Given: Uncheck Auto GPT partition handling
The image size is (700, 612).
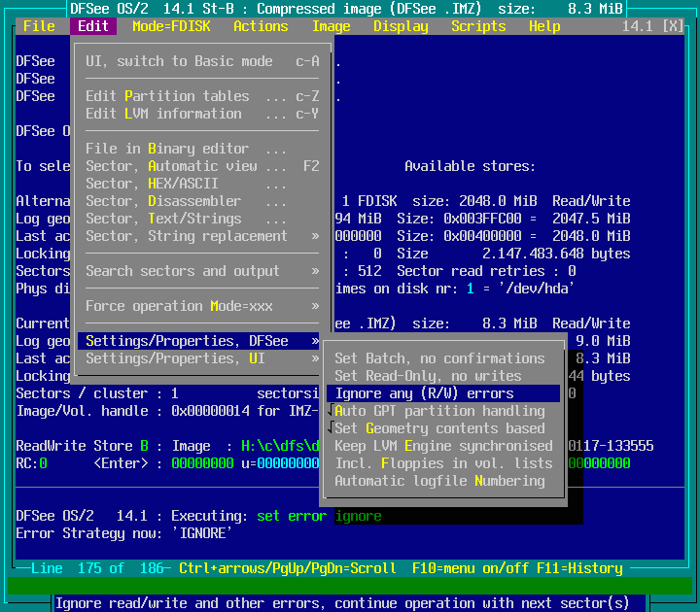Looking at the screenshot, I should click(439, 411).
